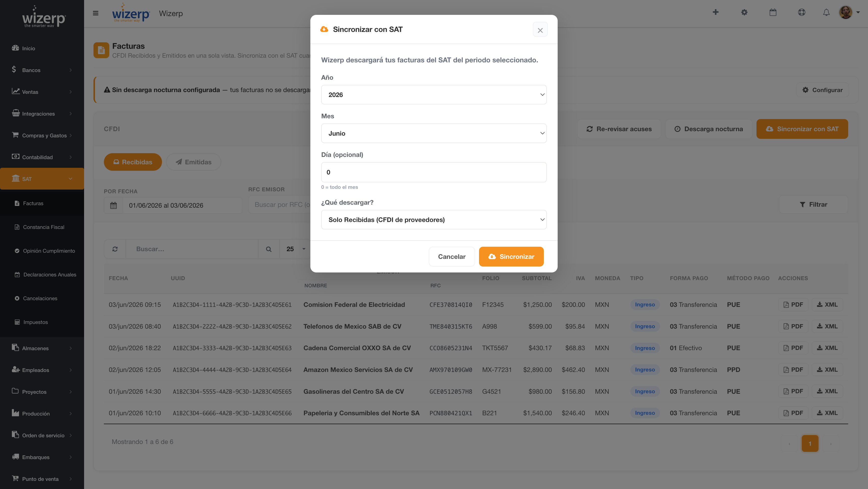Collapse the SAT sidebar section

(42, 179)
